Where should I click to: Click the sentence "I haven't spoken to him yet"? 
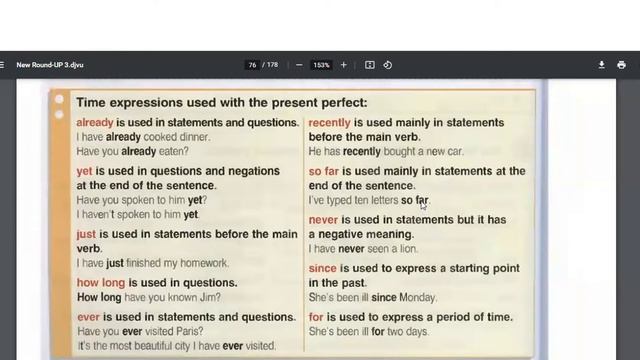(138, 214)
